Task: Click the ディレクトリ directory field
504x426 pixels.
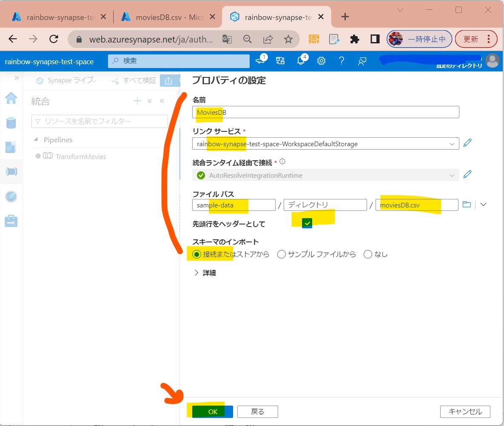Action: (x=325, y=205)
